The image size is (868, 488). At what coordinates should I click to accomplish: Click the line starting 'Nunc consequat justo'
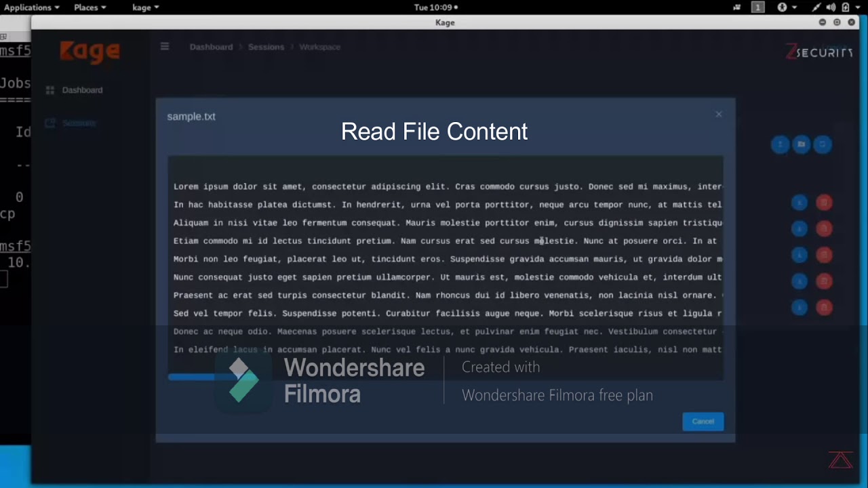pos(448,277)
